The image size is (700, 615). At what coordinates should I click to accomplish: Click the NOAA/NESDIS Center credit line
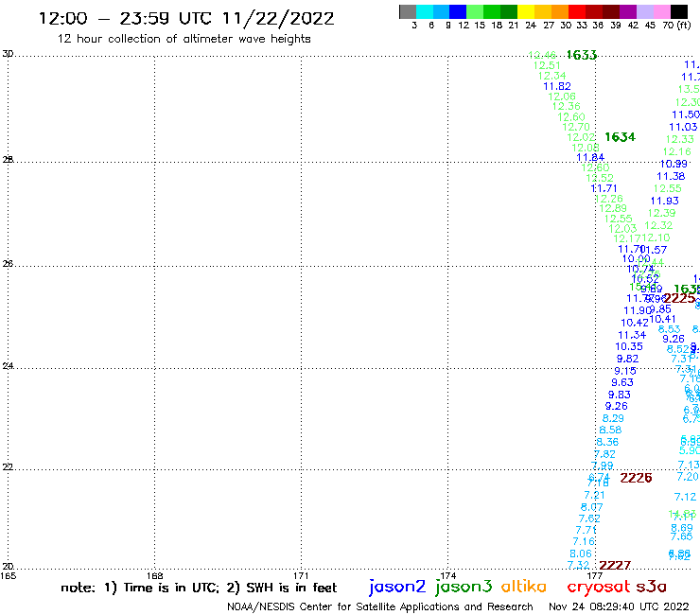point(380,606)
